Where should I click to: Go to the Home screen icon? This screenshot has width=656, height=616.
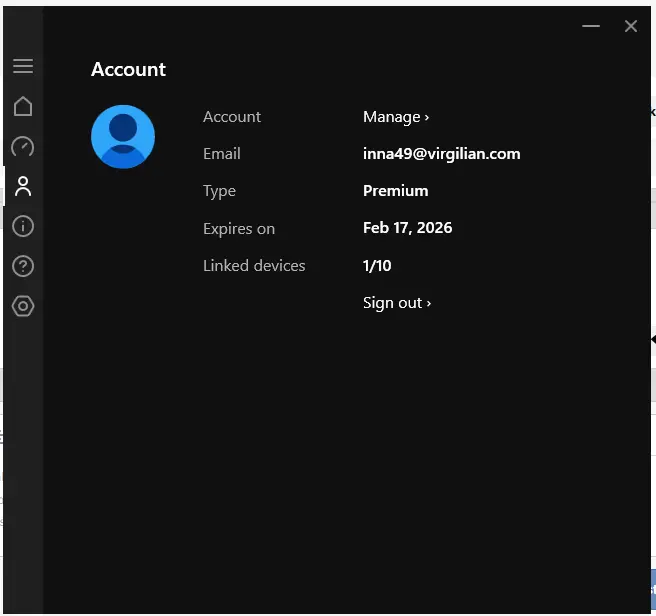23,106
